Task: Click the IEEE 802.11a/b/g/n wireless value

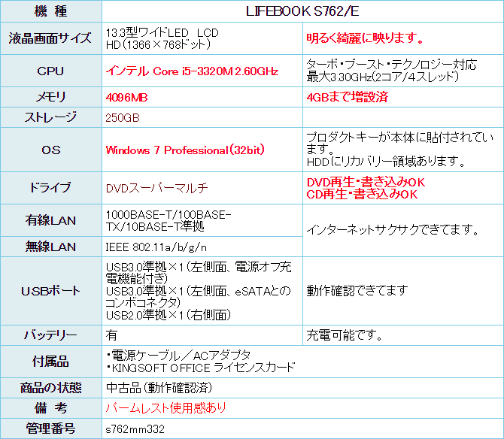Action: (157, 247)
